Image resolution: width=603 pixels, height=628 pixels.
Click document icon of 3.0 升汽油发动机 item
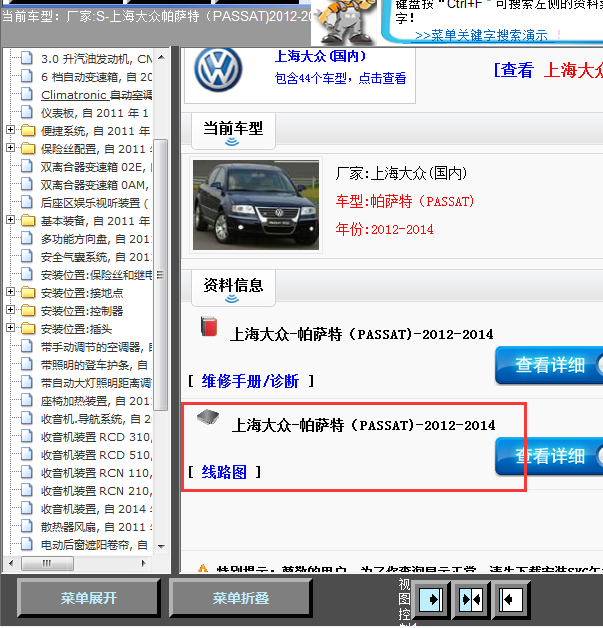point(27,58)
